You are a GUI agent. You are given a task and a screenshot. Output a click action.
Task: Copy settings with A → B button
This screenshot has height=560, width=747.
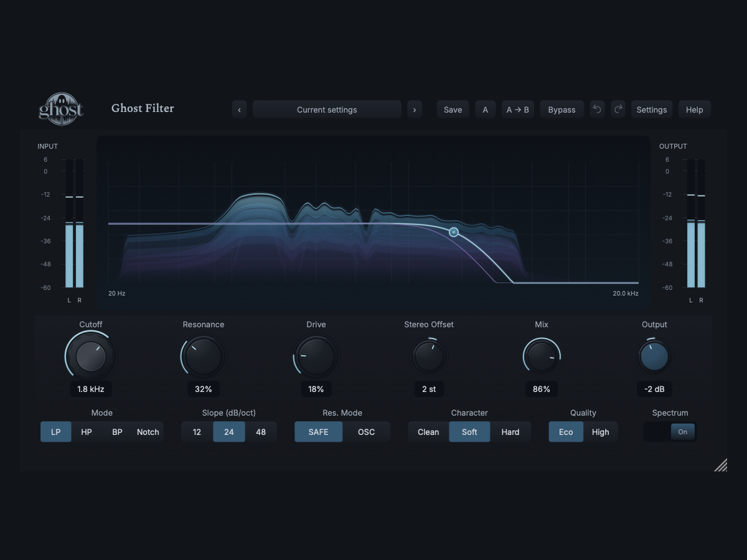click(x=518, y=110)
